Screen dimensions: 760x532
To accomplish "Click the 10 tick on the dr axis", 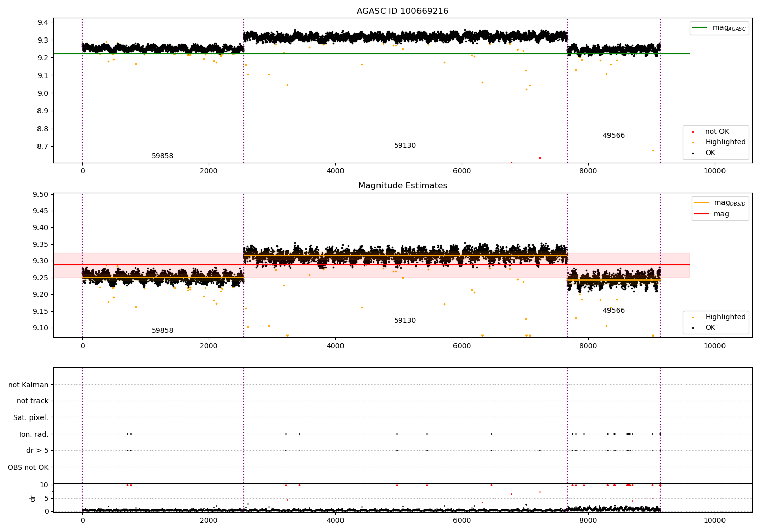I will [44, 485].
